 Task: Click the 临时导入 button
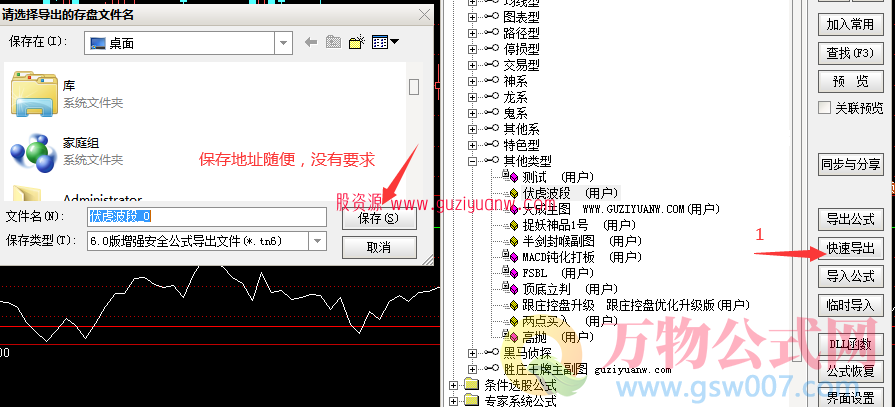click(x=850, y=305)
